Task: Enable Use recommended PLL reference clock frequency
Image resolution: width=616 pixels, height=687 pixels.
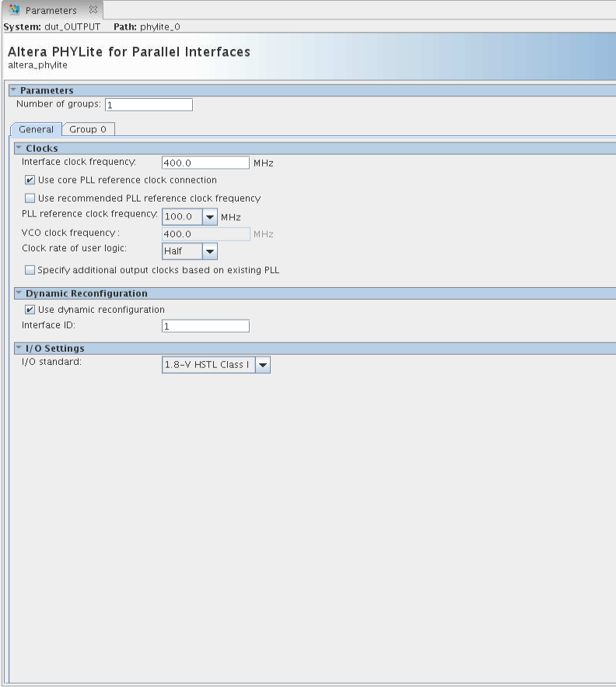Action: (30, 198)
